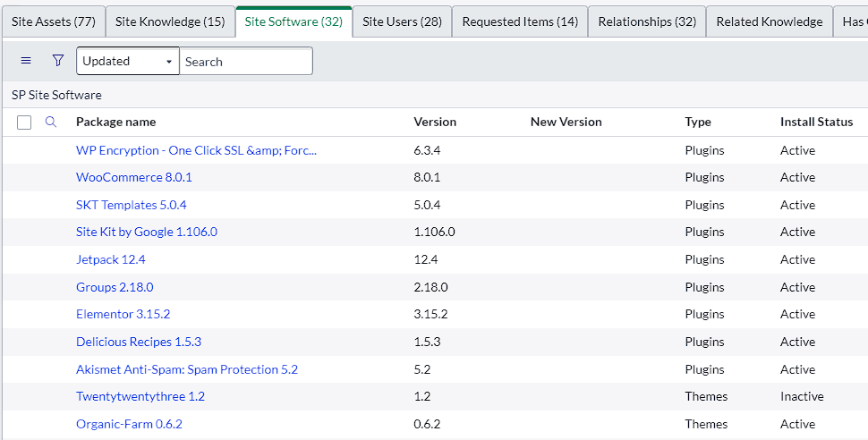This screenshot has height=440, width=868.
Task: Open the Elementor 3.15.2 record
Action: click(x=123, y=315)
